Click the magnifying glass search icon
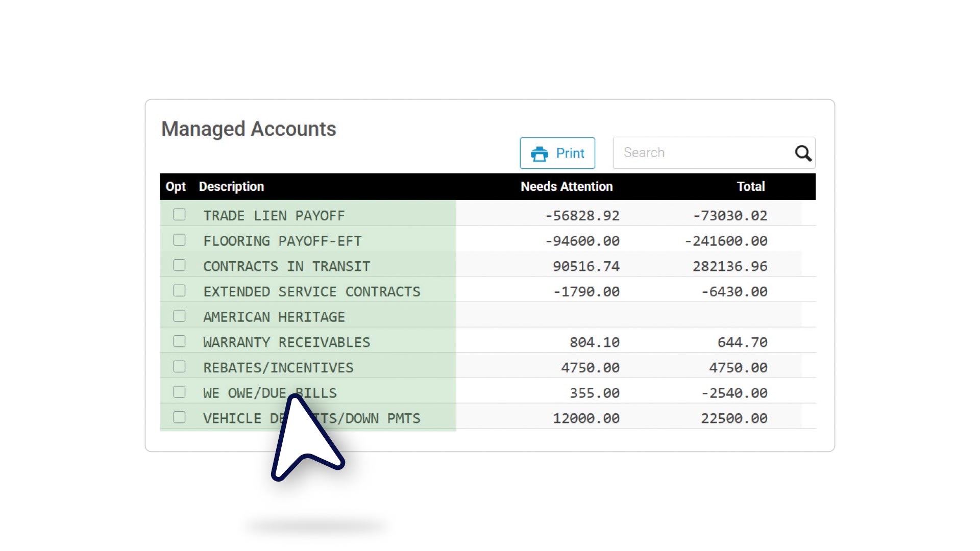 (x=802, y=153)
